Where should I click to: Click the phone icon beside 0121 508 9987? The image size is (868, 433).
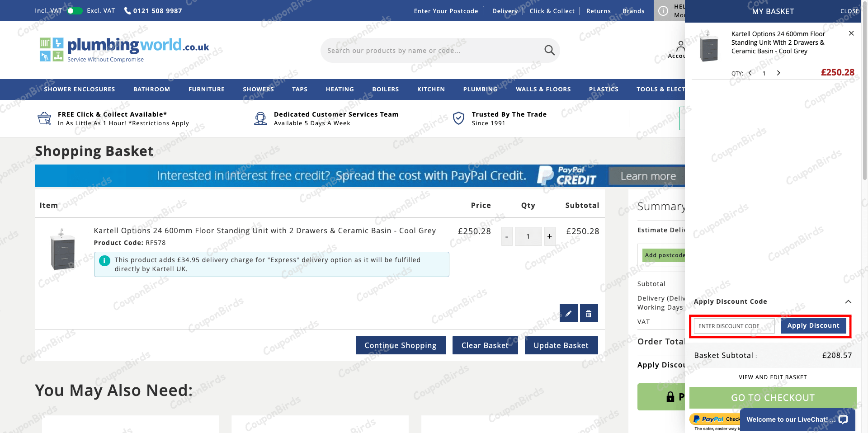(127, 10)
